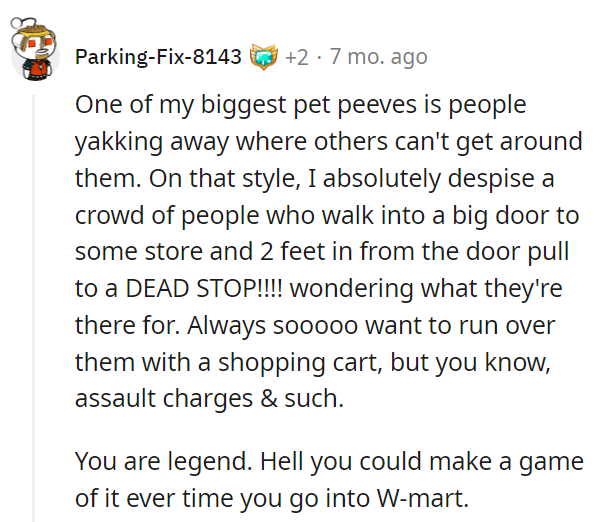Click the gem in the badge icon
This screenshot has height=522, width=612.
click(264, 57)
